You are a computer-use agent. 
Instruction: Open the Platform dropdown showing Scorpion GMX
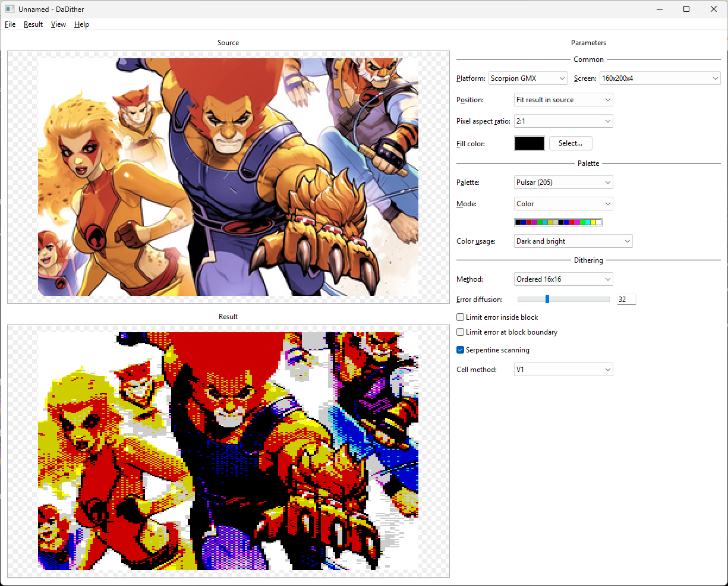528,78
